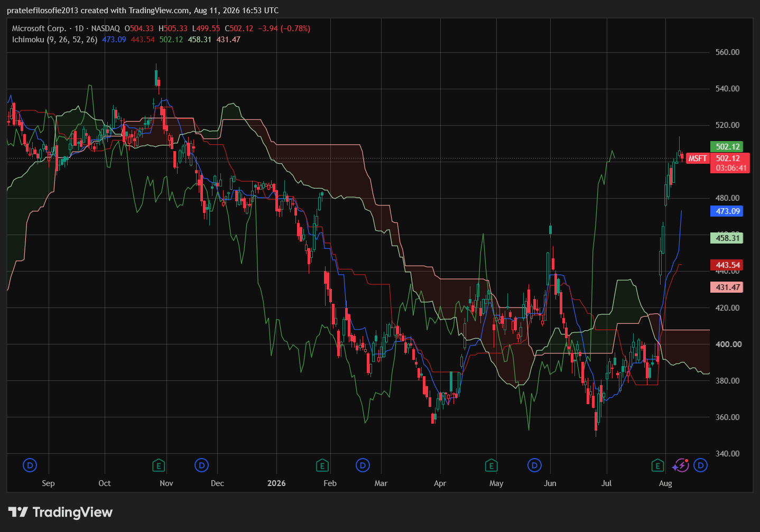Click the 560.00 price scale label
This screenshot has width=760, height=532.
727,52
